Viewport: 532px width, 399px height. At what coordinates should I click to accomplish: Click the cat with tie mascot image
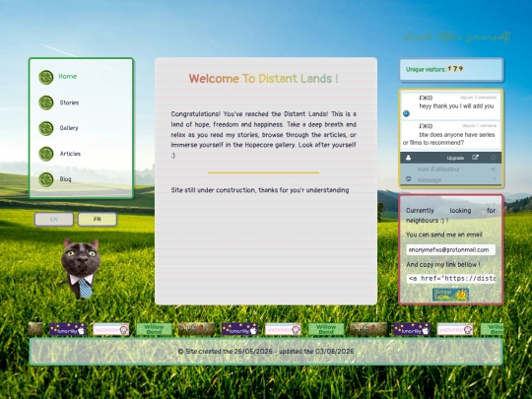pyautogui.click(x=81, y=269)
